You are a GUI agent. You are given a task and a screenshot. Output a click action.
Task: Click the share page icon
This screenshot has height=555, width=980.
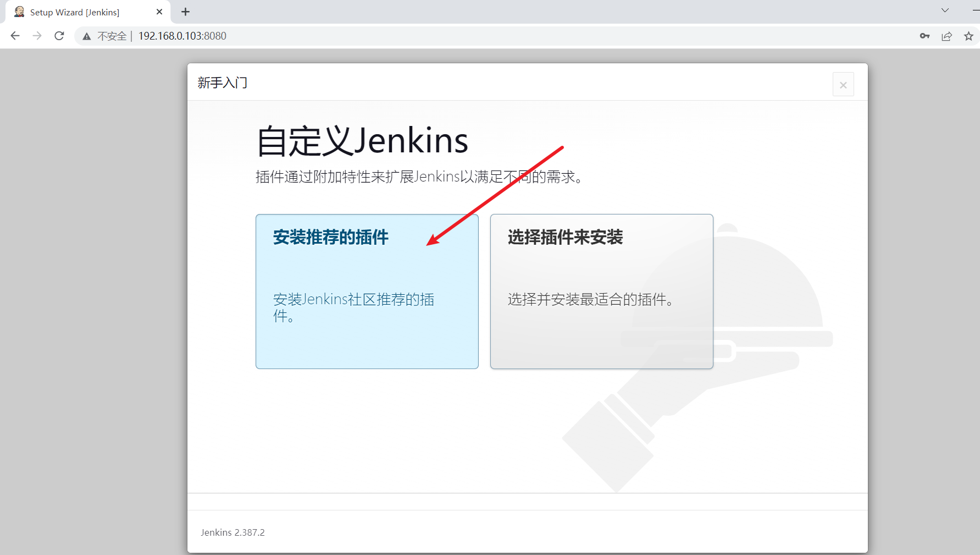click(946, 36)
